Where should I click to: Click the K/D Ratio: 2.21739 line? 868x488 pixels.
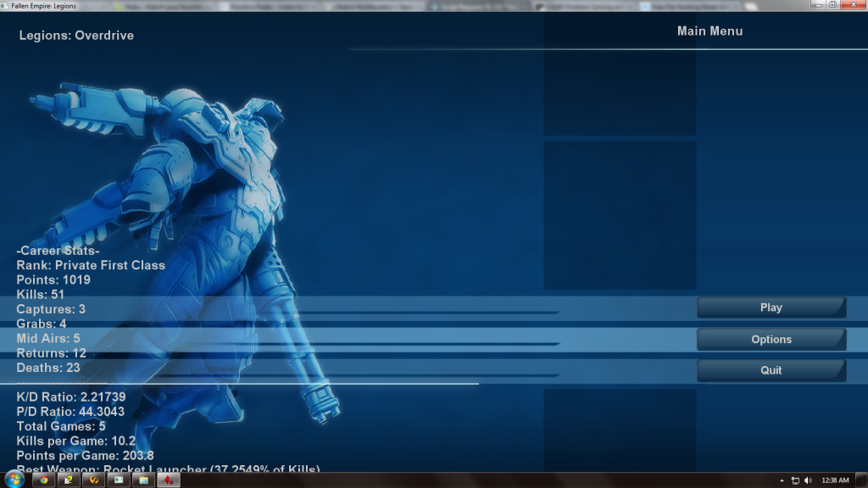click(71, 396)
